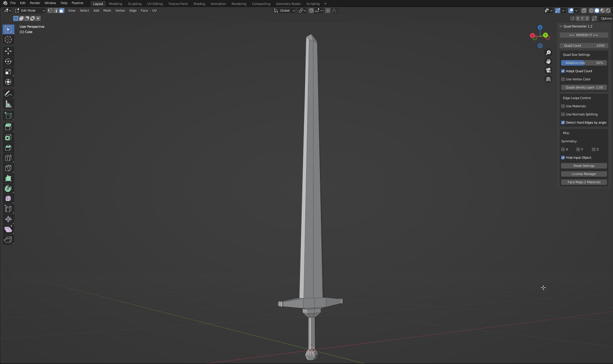613x364 pixels.
Task: Open the Mesh menu
Action: pyautogui.click(x=107, y=11)
